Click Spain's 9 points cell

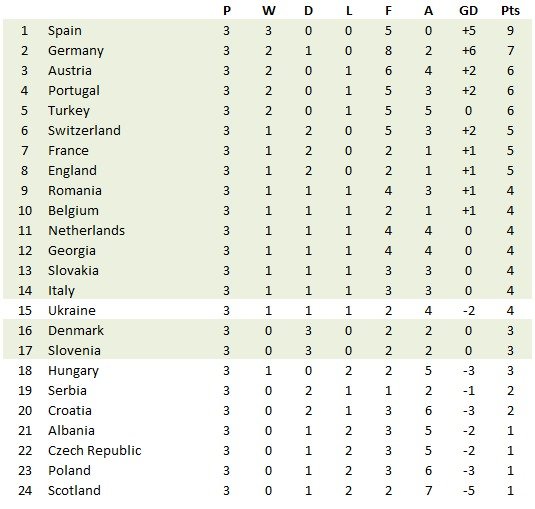pos(510,31)
